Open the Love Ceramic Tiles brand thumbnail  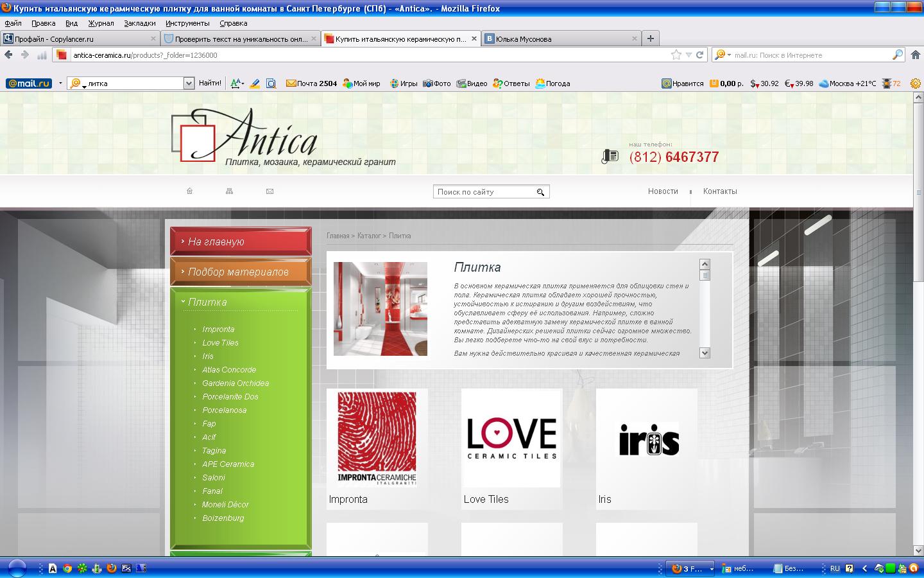coord(512,438)
